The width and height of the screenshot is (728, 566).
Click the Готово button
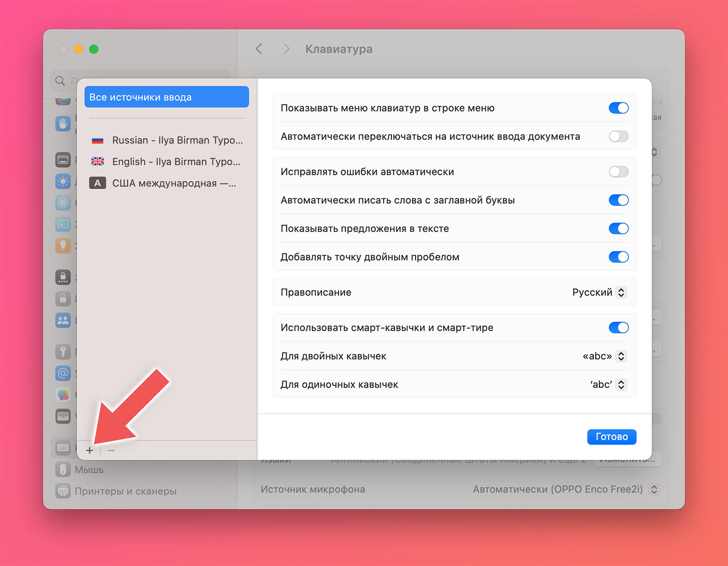pyautogui.click(x=612, y=437)
